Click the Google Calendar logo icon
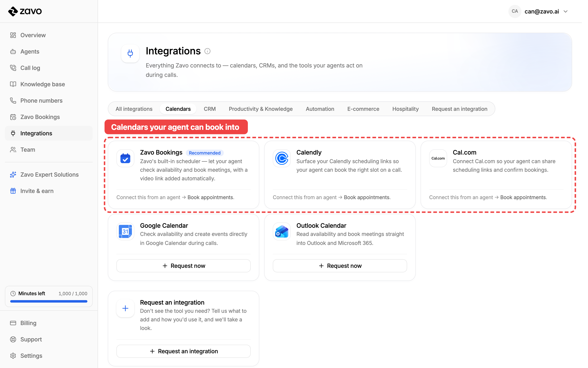Screen dimensions: 588x368 (x=125, y=231)
